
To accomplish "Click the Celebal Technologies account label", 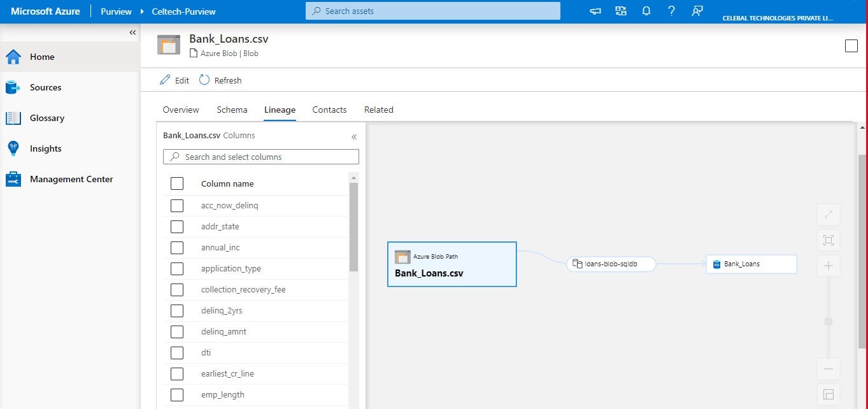I will coord(778,18).
